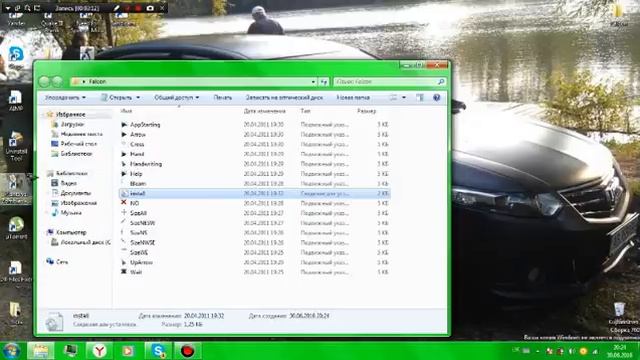Image resolution: width=640 pixels, height=360 pixels.
Task: Open Документы library in navigation pane
Action: click(75, 193)
